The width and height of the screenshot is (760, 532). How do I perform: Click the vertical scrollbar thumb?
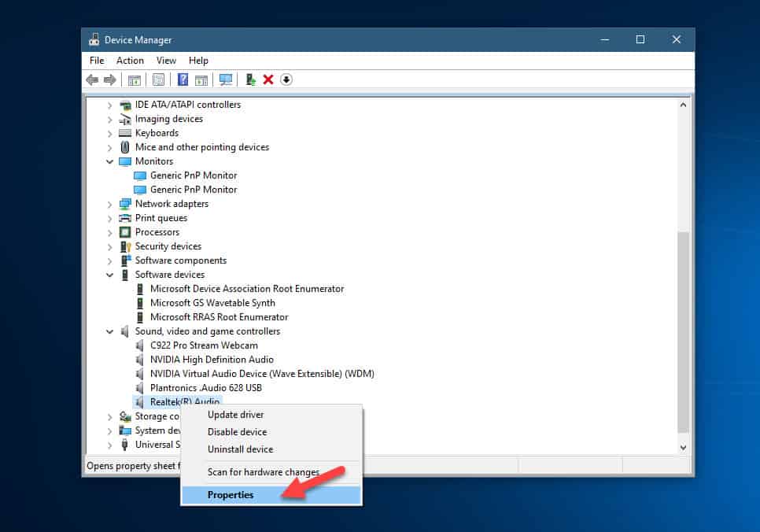click(x=683, y=331)
